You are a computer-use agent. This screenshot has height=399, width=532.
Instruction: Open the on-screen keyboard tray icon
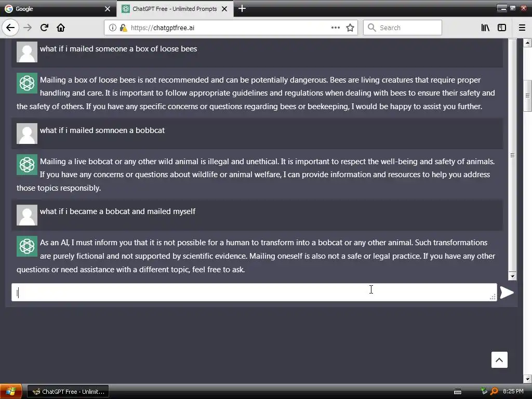click(458, 392)
